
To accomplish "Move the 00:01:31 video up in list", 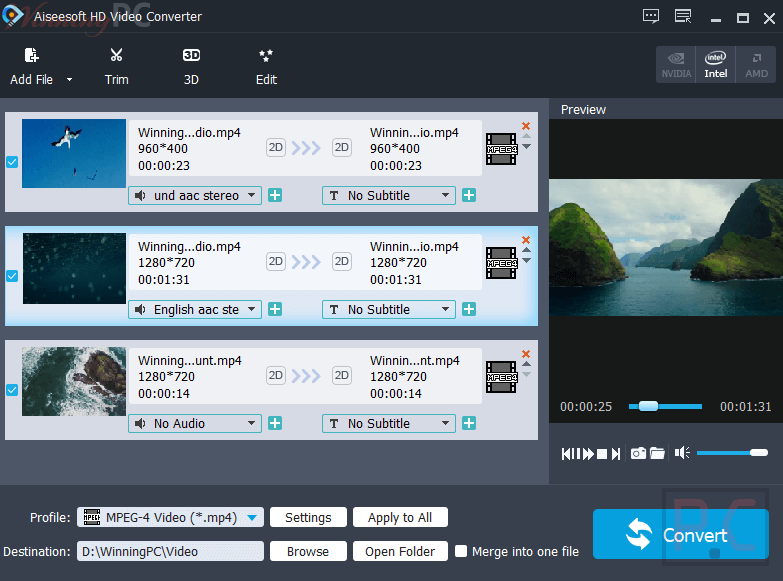I will point(526,250).
